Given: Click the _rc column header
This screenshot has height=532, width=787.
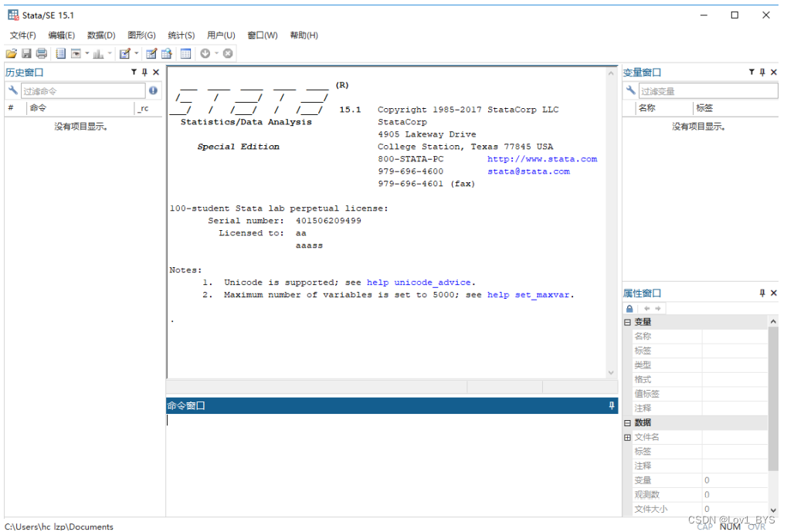Looking at the screenshot, I should [148, 108].
